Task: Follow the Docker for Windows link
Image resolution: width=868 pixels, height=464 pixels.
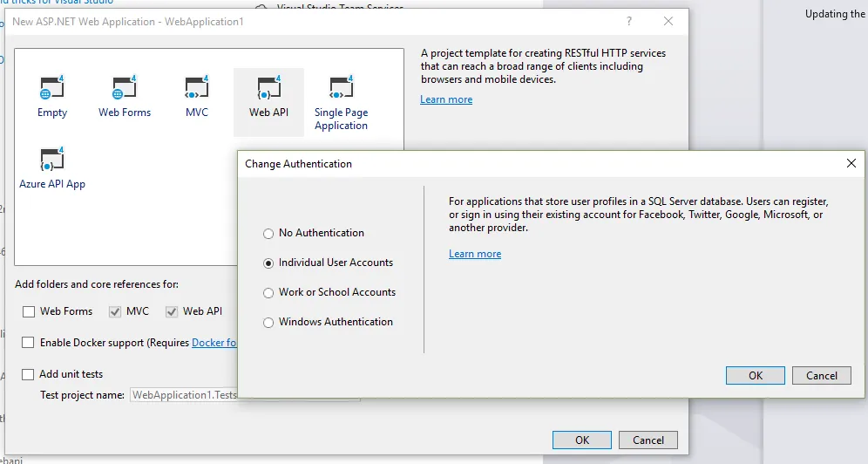Action: 214,343
